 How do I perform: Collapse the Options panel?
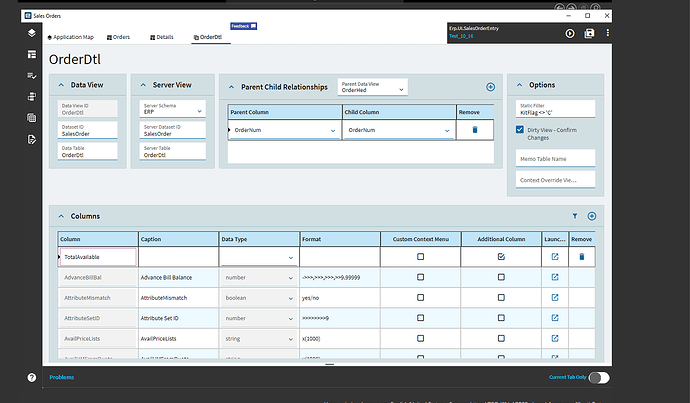tap(519, 85)
